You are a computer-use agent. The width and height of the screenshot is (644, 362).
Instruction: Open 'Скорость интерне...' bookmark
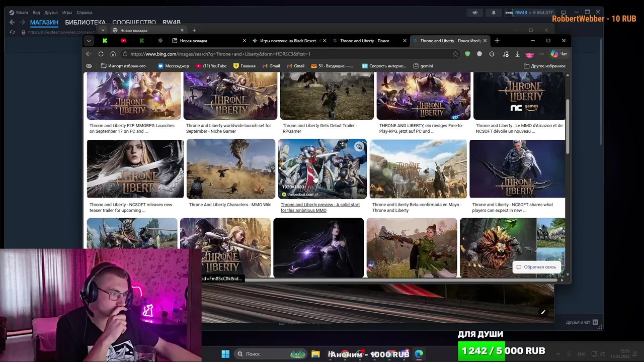384,66
